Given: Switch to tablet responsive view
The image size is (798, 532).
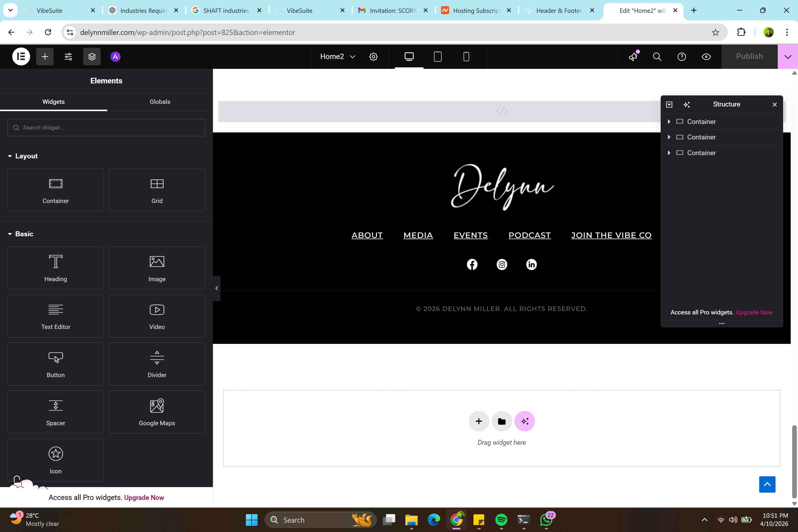Looking at the screenshot, I should [x=438, y=56].
